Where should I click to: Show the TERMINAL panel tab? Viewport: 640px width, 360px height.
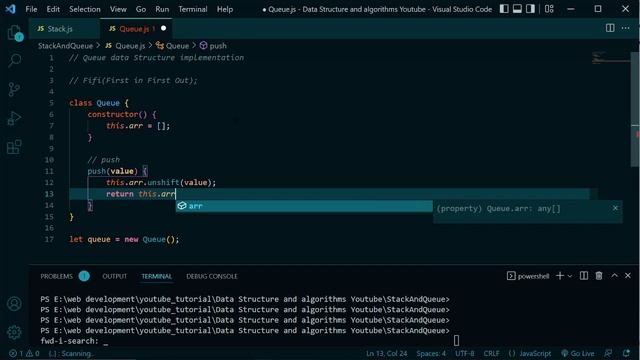(156, 276)
